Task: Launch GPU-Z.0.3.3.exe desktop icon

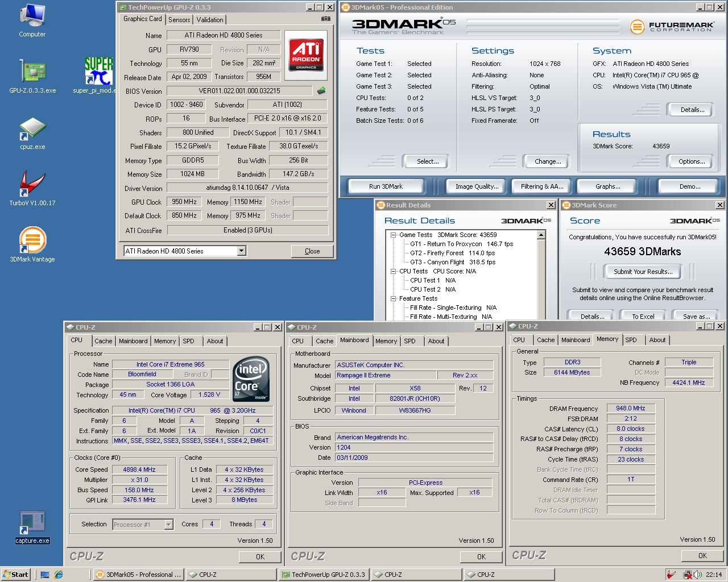Action: tap(32, 76)
